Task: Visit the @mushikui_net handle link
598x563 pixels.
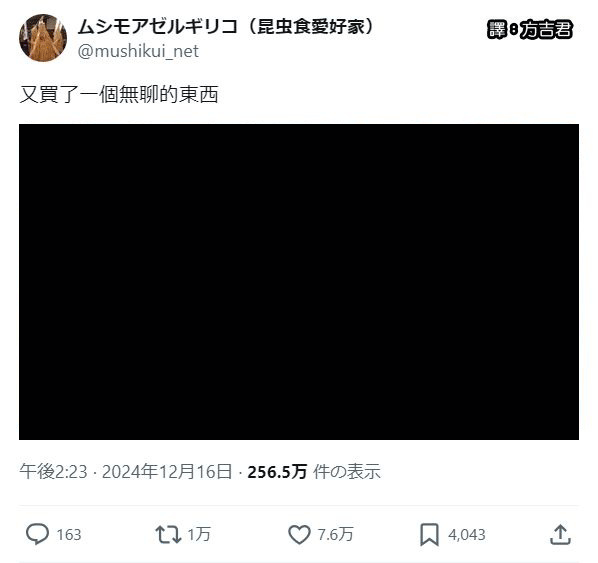Action: coord(138,51)
